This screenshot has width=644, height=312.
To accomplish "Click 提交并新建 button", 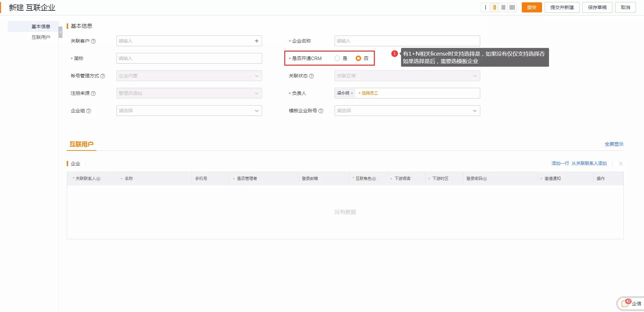I will click(x=562, y=7).
